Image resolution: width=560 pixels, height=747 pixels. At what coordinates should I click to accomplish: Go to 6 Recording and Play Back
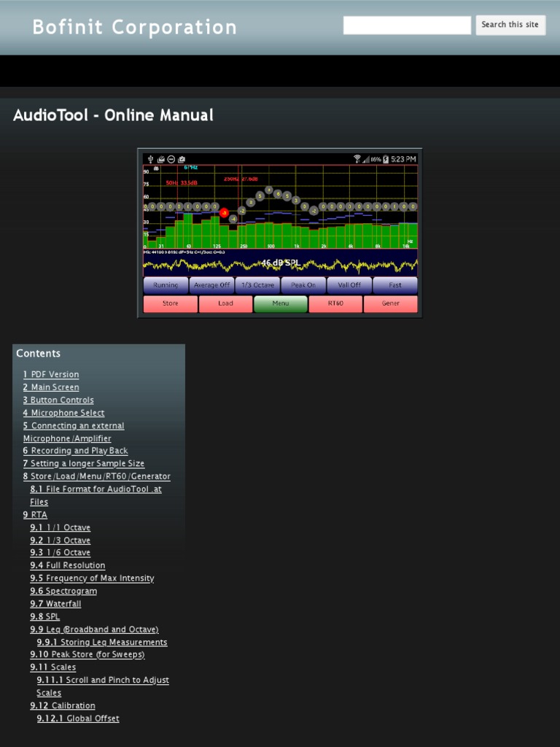tap(75, 451)
